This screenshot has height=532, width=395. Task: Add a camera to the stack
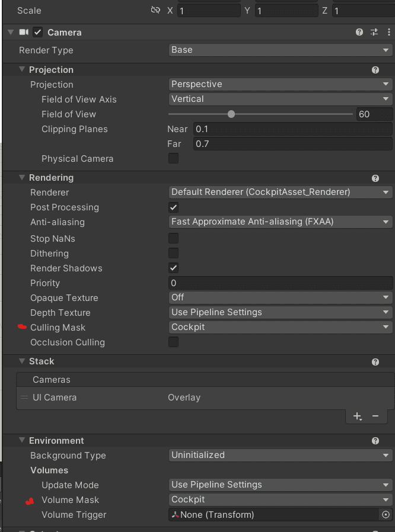click(x=357, y=416)
